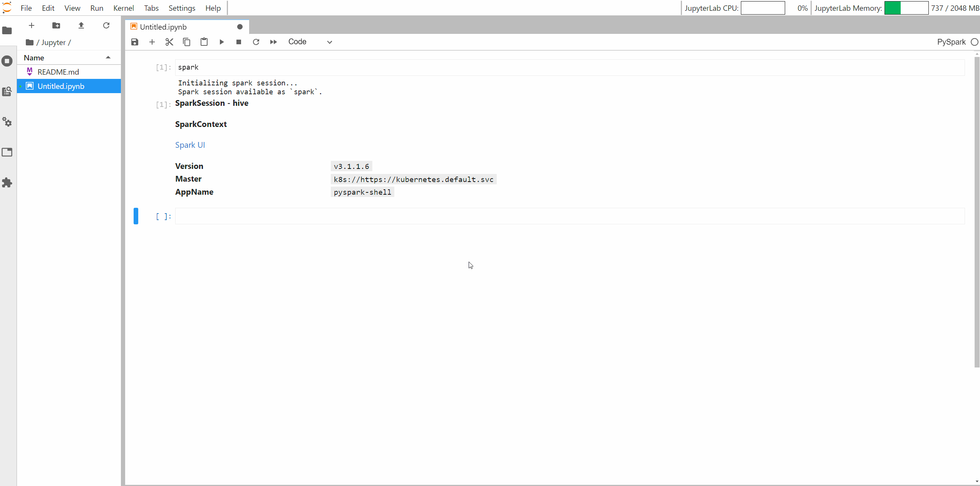Paste cells from the clipboard
This screenshot has height=486, width=980.
click(x=204, y=42)
